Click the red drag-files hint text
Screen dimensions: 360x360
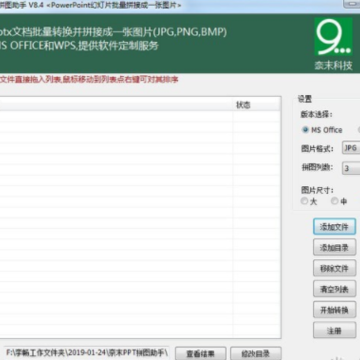click(89, 80)
